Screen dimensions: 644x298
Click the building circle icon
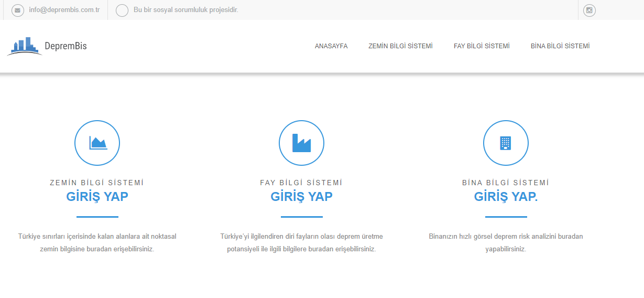click(x=506, y=143)
